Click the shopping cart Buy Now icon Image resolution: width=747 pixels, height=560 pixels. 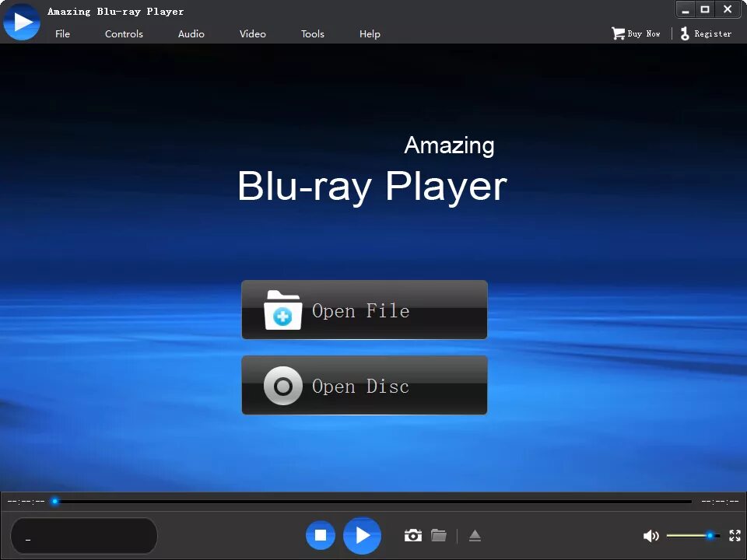(x=619, y=33)
